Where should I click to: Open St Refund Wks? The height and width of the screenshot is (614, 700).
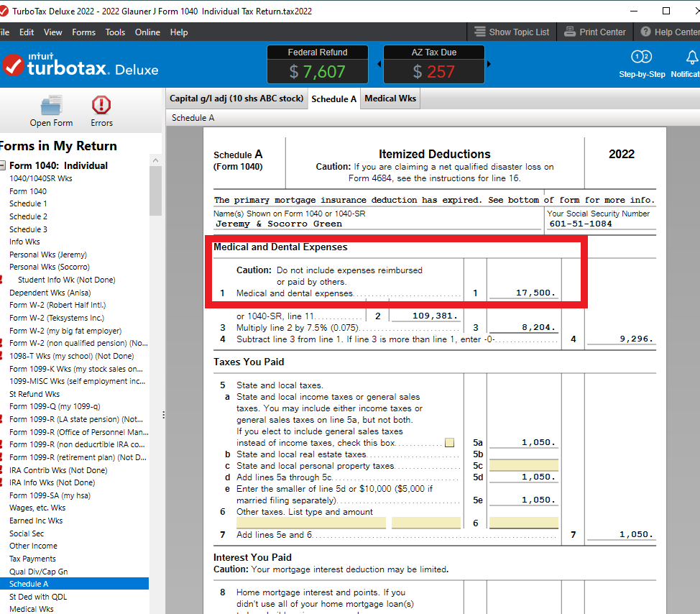tap(34, 394)
